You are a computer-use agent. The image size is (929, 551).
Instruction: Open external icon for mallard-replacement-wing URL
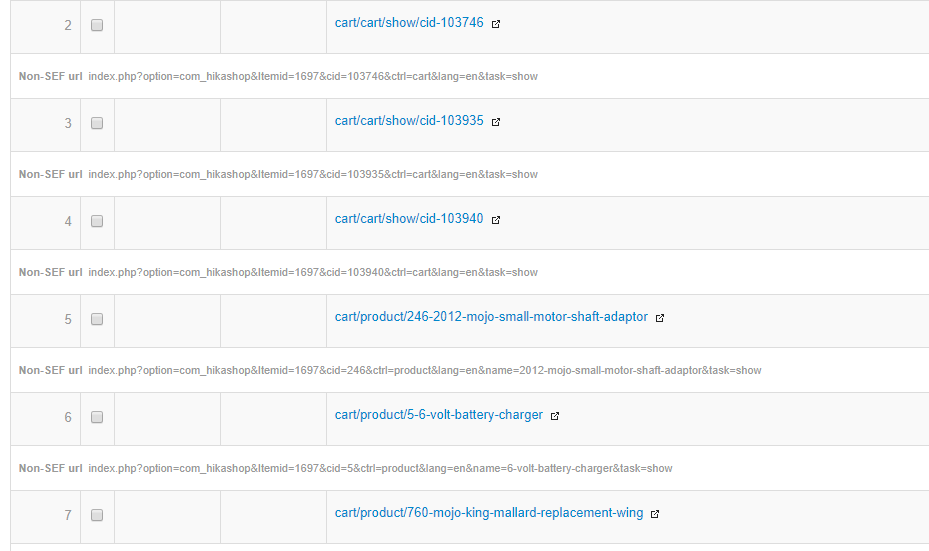(655, 514)
